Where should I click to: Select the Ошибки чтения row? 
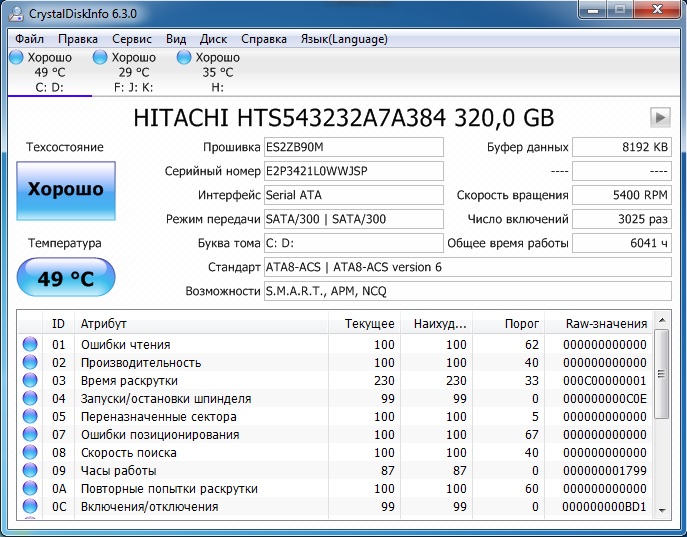pos(335,345)
